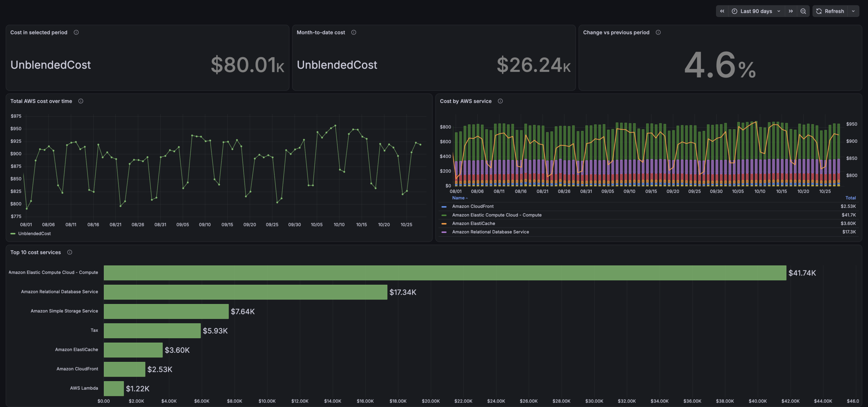This screenshot has height=407, width=868.
Task: Open the refresh interval dropdown arrow
Action: pos(853,11)
